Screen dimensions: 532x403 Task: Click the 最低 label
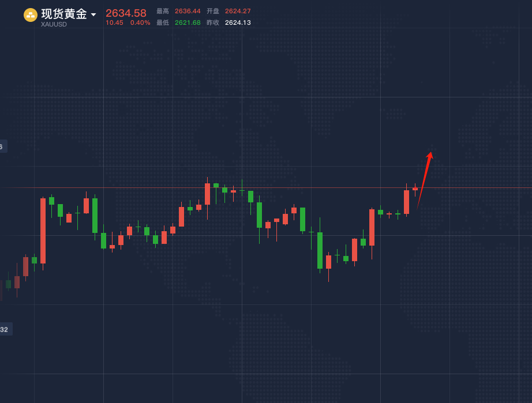pos(163,22)
